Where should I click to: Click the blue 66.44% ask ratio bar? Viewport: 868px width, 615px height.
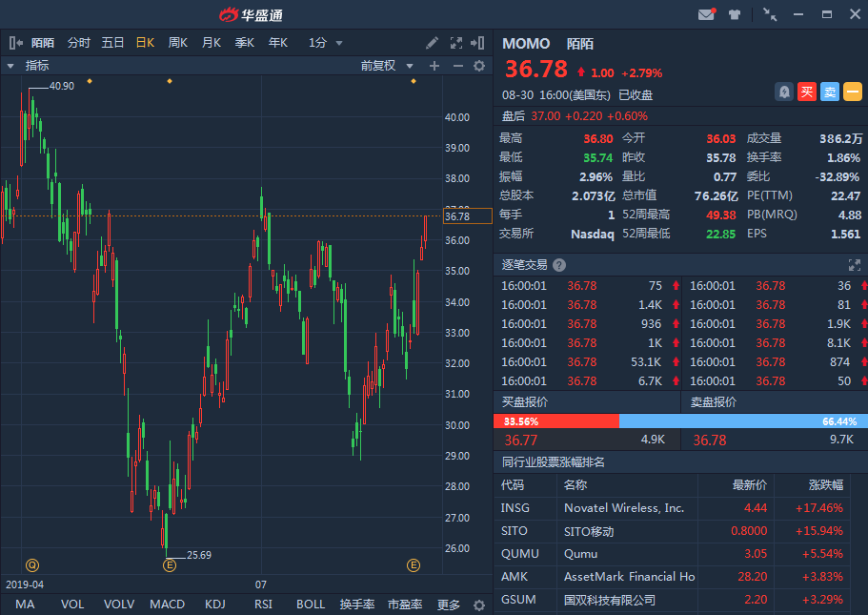click(743, 421)
